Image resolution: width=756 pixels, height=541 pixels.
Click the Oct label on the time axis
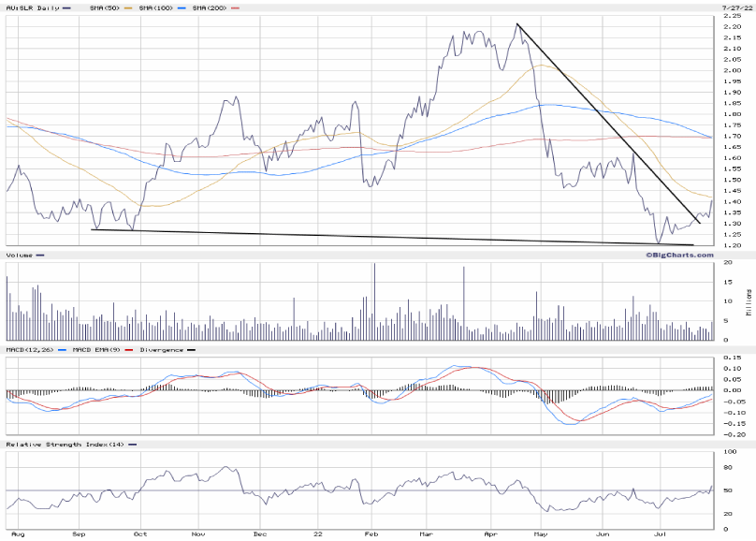point(139,535)
